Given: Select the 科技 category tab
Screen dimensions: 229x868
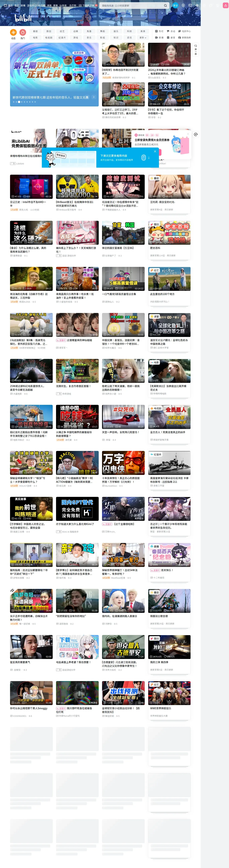Looking at the screenshot, I should pos(129,31).
